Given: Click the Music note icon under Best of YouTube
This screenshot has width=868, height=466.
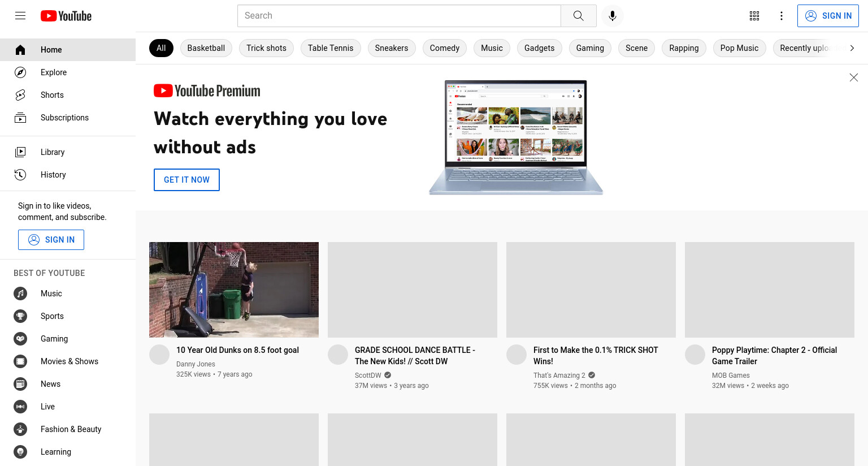Looking at the screenshot, I should pos(20,294).
